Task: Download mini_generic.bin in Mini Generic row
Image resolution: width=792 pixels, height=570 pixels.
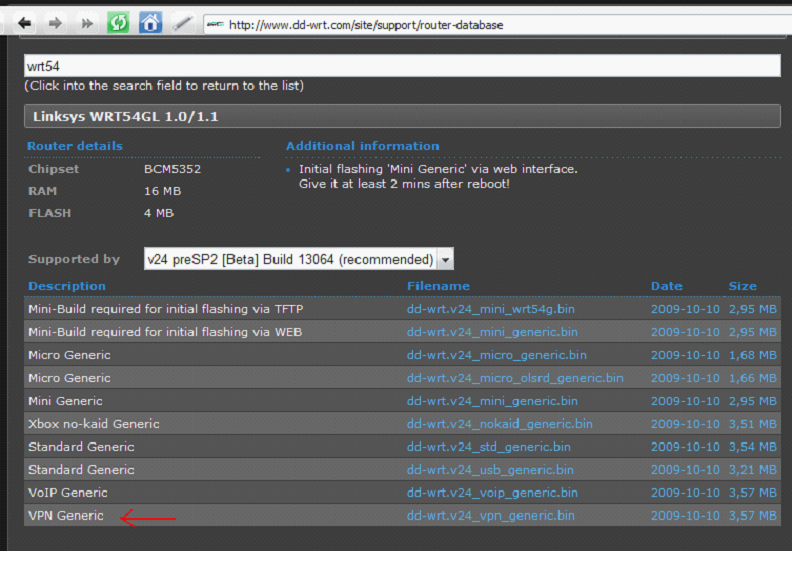Action: 492,401
